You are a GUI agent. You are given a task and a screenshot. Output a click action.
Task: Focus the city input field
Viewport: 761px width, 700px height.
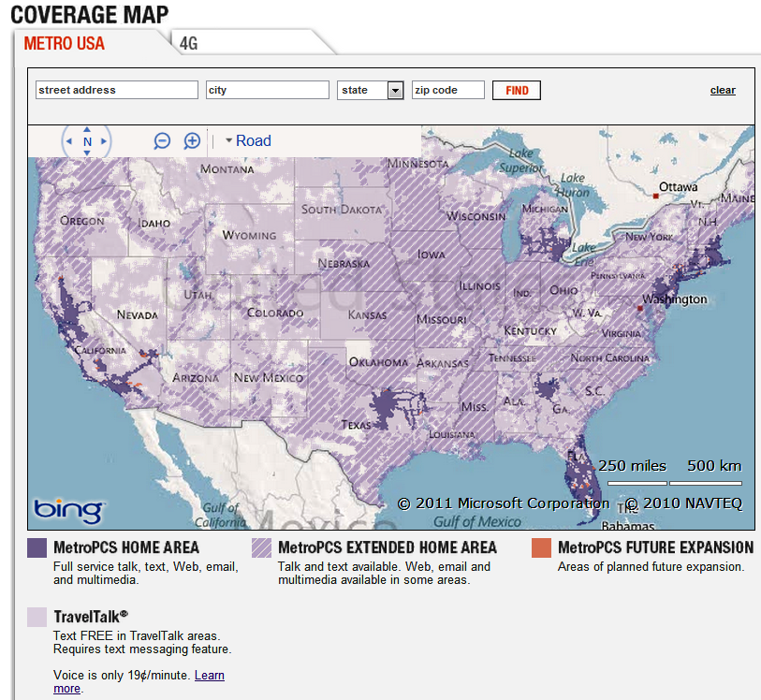pos(268,90)
